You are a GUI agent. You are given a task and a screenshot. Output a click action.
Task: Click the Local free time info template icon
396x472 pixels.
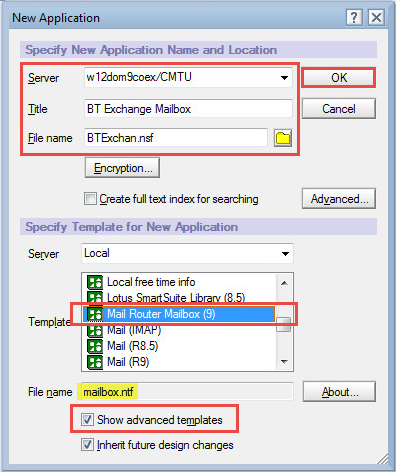point(95,282)
